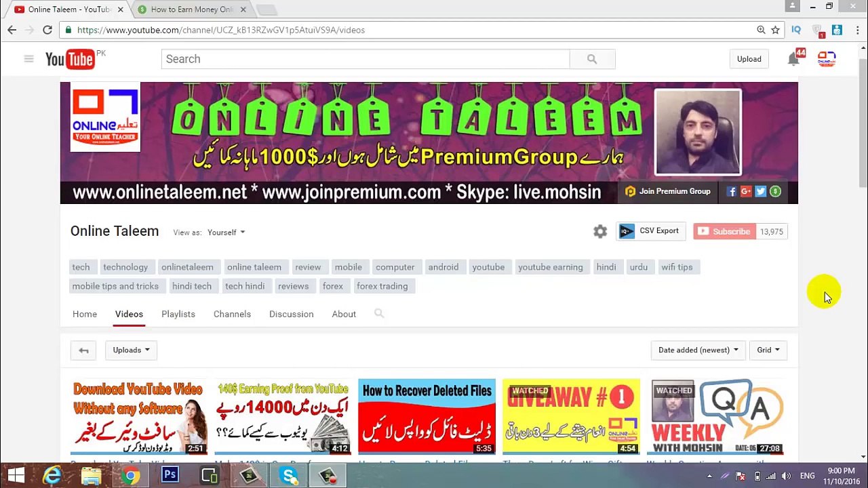
Task: Open the Download YouTube Video thumbnail
Action: (139, 417)
